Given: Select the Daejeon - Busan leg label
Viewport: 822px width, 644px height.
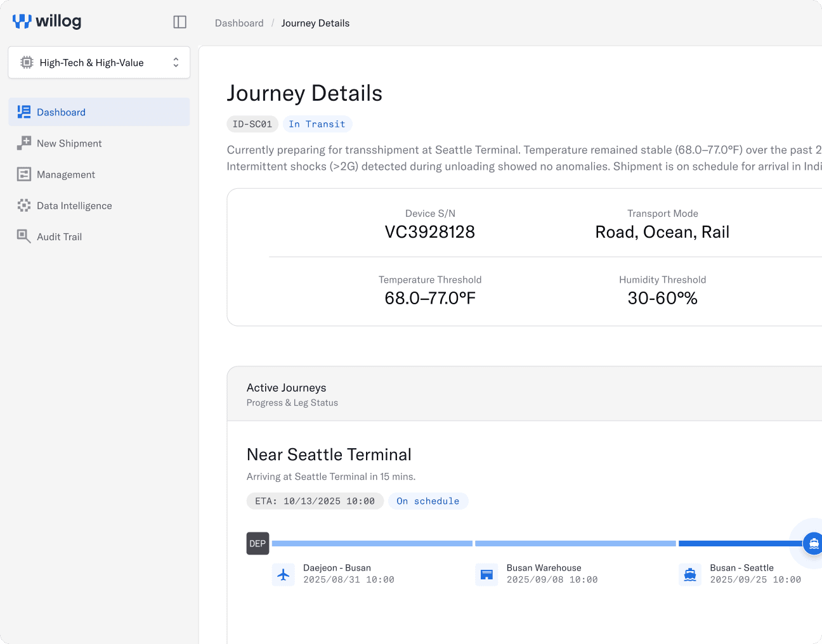Looking at the screenshot, I should (337, 568).
